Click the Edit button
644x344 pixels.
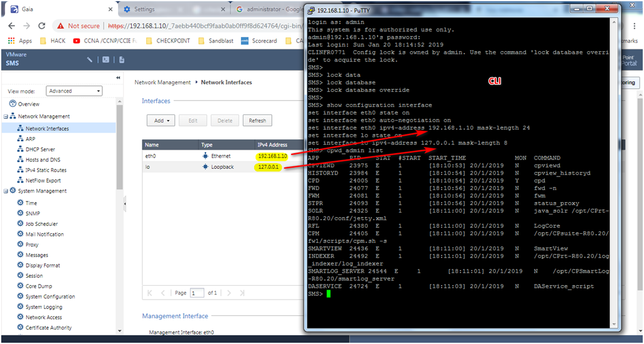coord(193,121)
